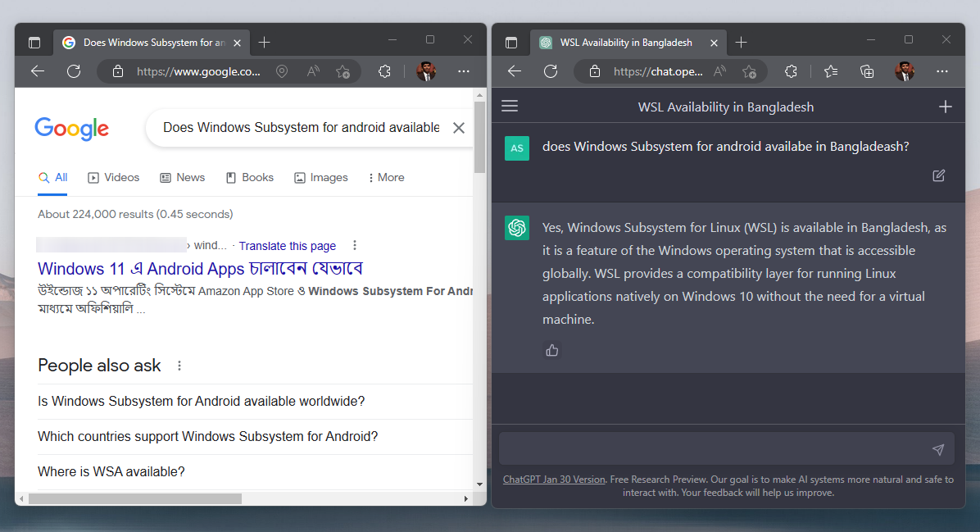This screenshot has width=980, height=532.
Task: Select the All search tab
Action: tap(53, 178)
